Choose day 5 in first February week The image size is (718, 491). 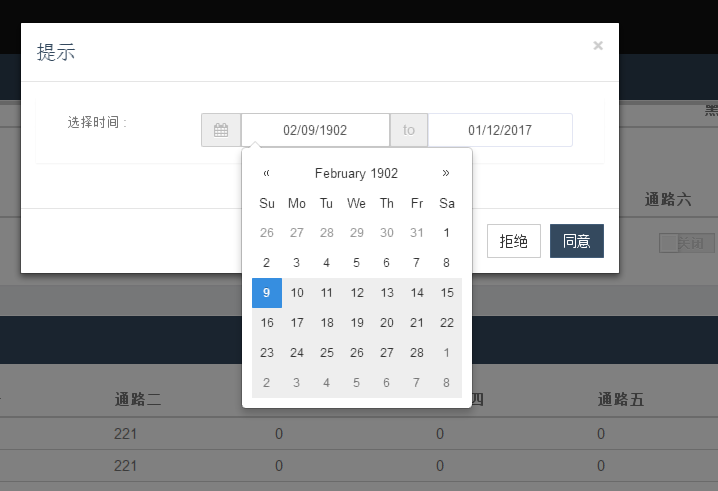pos(357,263)
